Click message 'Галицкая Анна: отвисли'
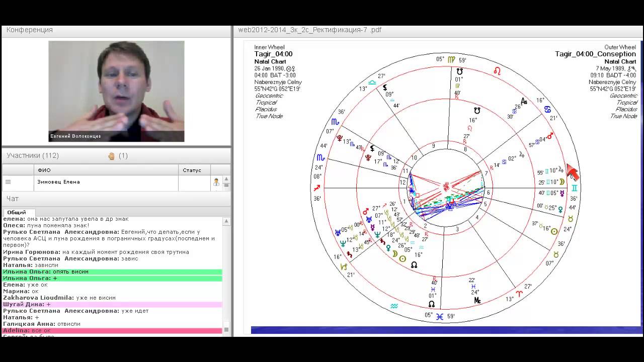The height and width of the screenshot is (362, 644). tap(42, 324)
